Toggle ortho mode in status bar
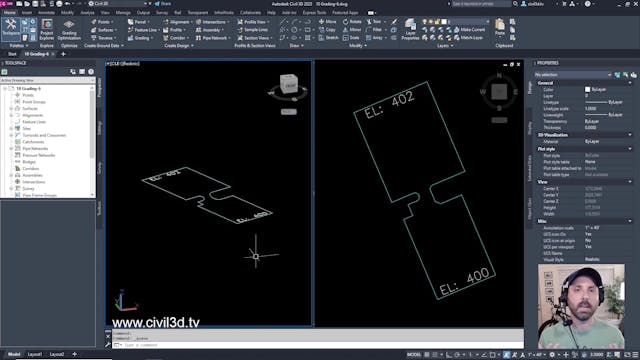The image size is (640, 360). (449, 355)
